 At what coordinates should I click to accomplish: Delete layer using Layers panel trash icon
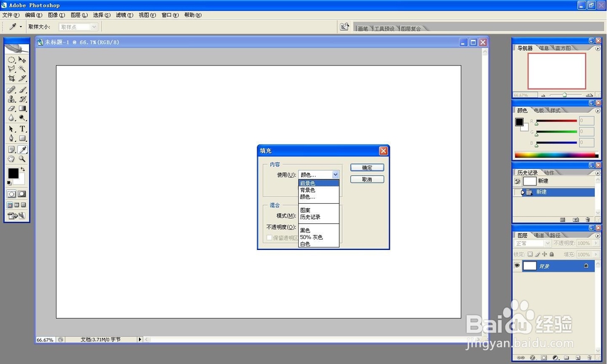tap(589, 358)
